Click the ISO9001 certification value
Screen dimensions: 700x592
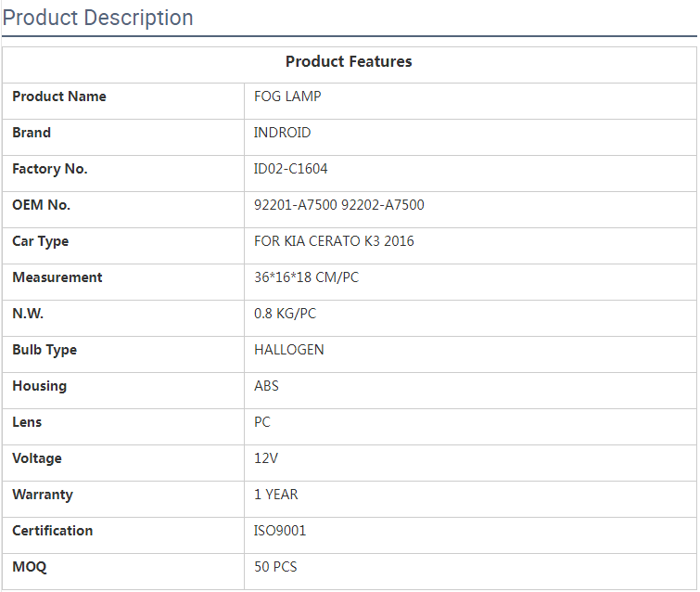coord(280,531)
